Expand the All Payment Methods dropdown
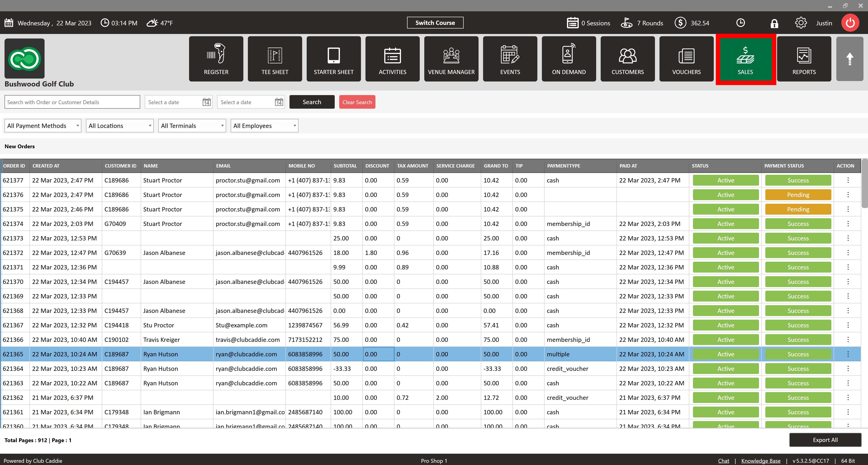 (43, 126)
